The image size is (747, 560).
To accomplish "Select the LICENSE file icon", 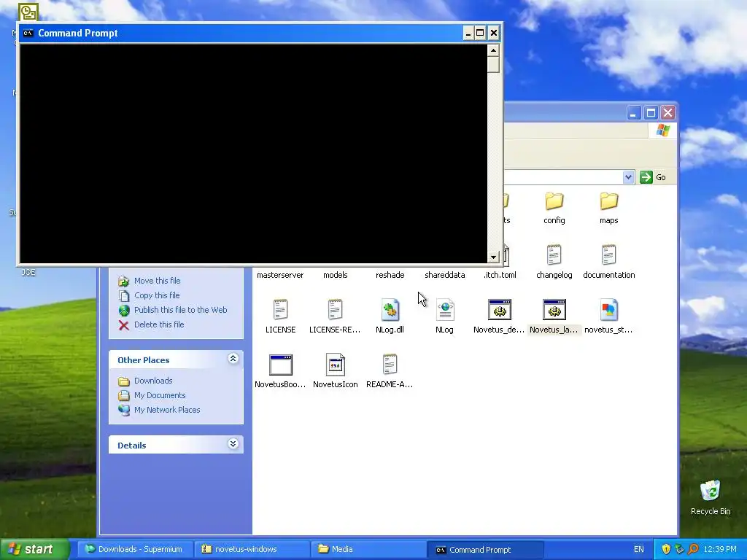I will [x=280, y=310].
